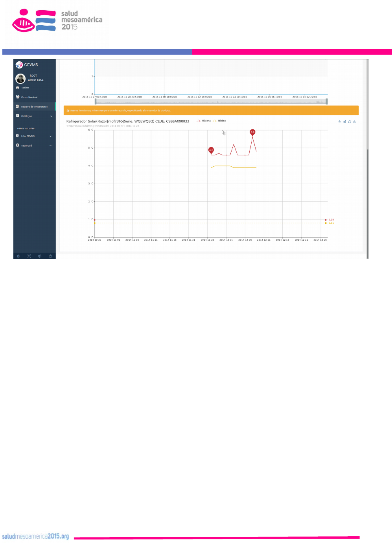Grab the left handle of zoom slider

[96, 101]
